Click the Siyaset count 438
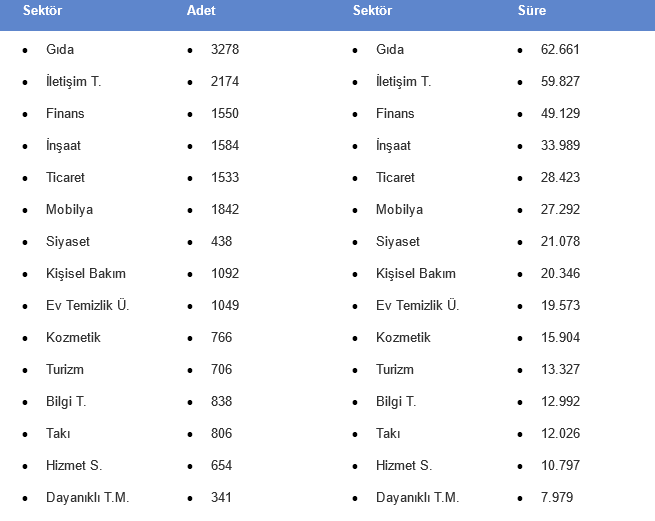 221,242
